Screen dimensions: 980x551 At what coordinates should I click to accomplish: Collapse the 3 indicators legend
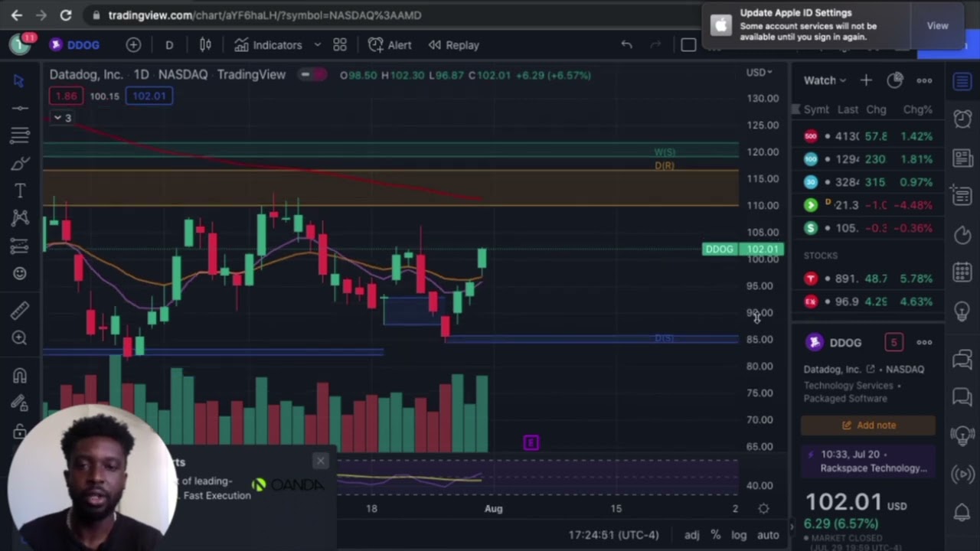[x=63, y=118]
